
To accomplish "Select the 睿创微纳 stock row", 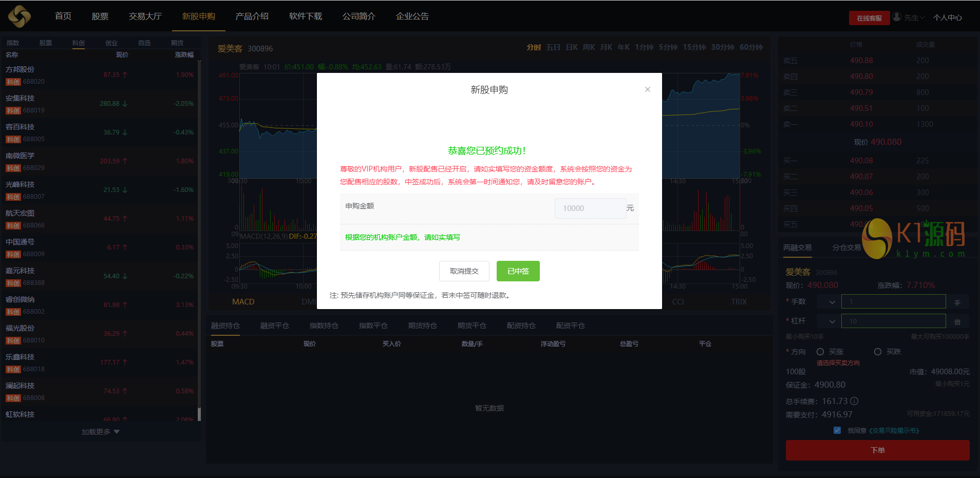I will point(100,305).
